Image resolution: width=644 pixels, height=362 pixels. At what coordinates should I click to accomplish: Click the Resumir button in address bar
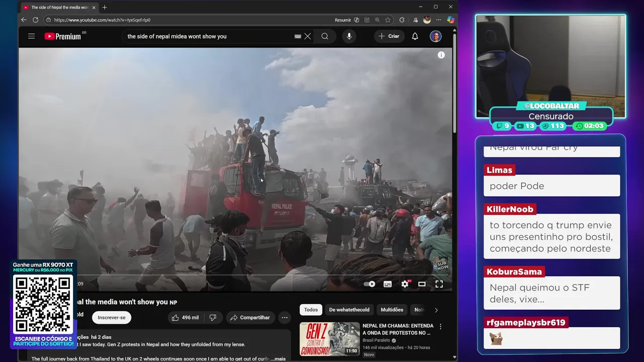(x=343, y=20)
